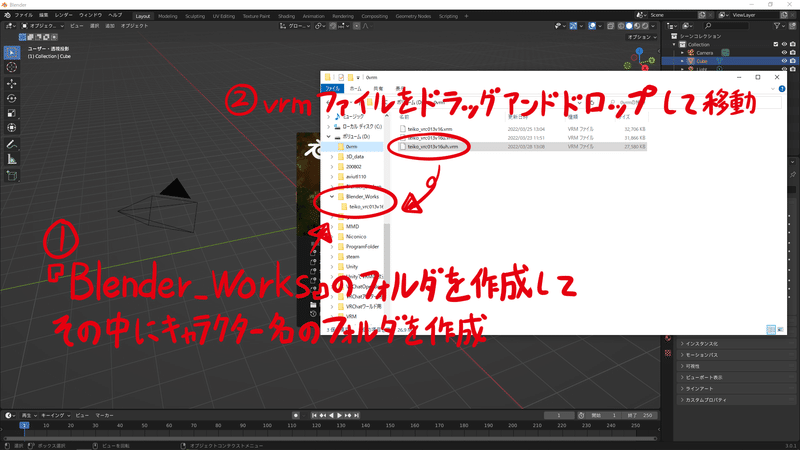
Task: Click the Blender logo menu icon
Action: click(7, 15)
